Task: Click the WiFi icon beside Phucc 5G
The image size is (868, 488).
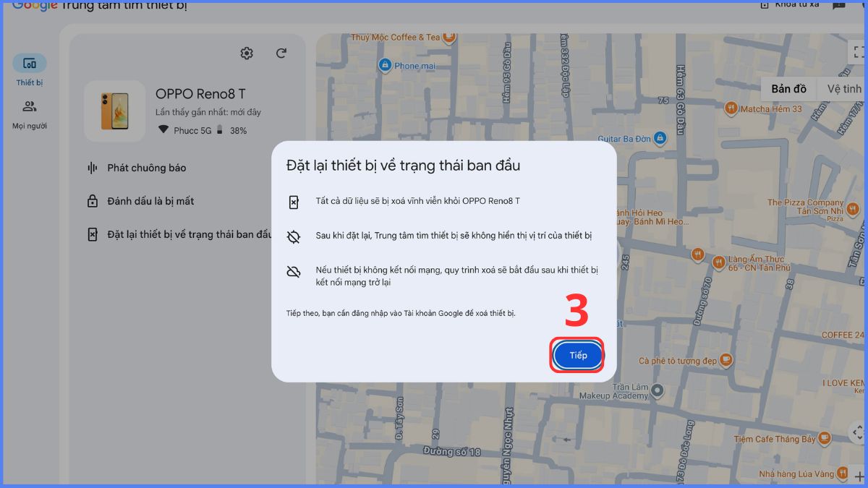Action: pos(163,130)
